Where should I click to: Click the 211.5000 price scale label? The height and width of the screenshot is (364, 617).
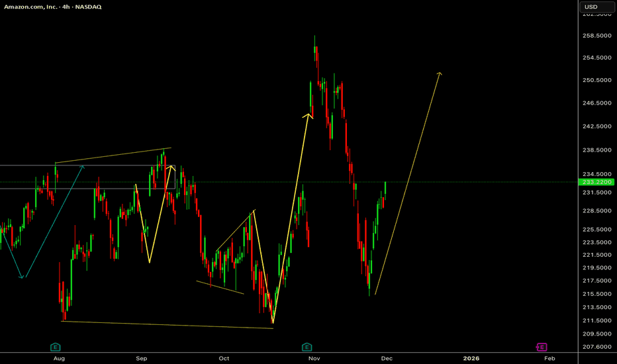(x=597, y=320)
